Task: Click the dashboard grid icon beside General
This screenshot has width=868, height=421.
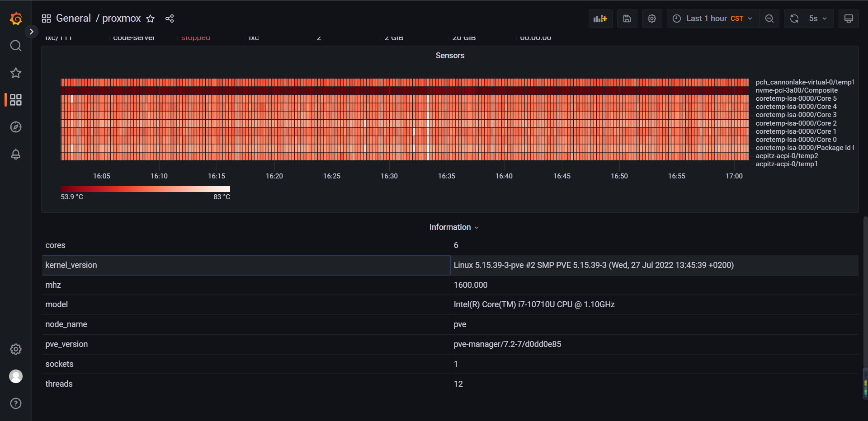Action: point(46,19)
